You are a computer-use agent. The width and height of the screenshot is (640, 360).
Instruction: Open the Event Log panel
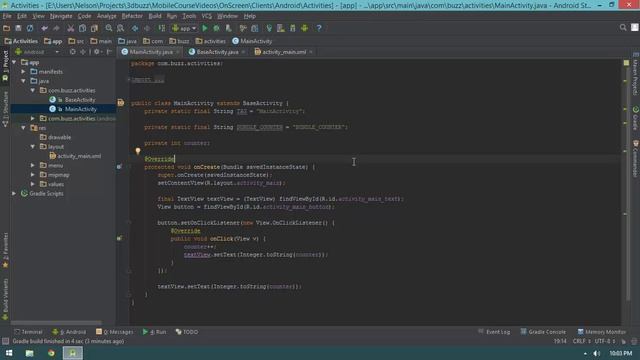coord(494,332)
